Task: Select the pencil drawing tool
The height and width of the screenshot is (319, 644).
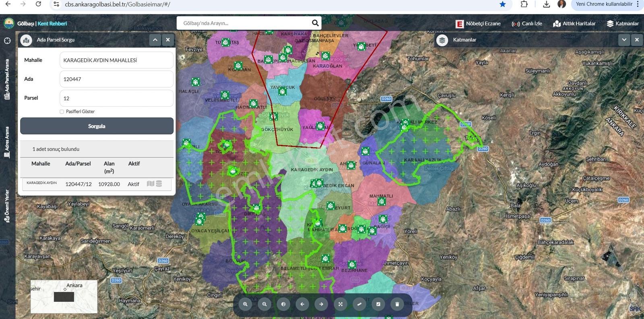Action: [378, 304]
